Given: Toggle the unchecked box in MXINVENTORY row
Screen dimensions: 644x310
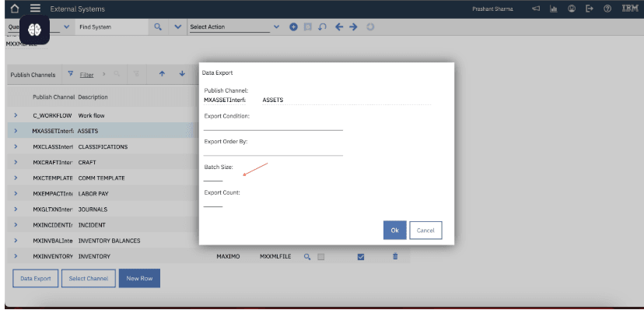Looking at the screenshot, I should (x=320, y=256).
